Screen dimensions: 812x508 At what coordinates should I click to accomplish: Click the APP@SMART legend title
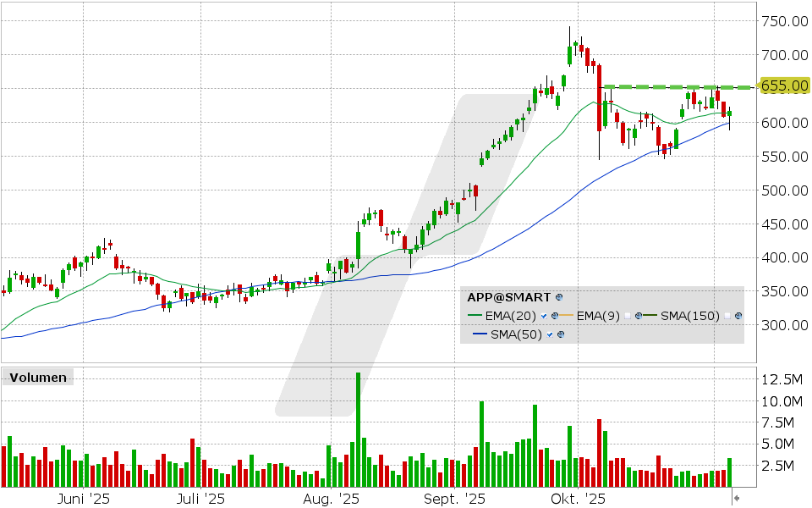(508, 298)
